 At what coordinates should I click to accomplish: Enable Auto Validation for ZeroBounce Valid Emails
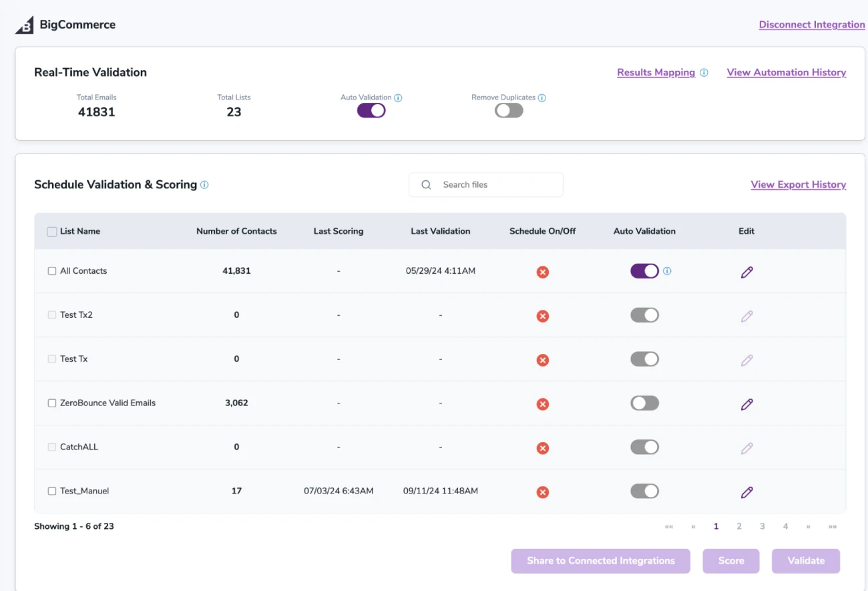click(x=644, y=403)
